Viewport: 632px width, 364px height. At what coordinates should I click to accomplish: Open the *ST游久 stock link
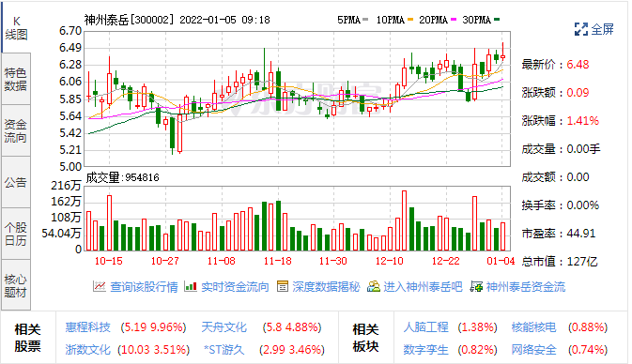point(224,350)
